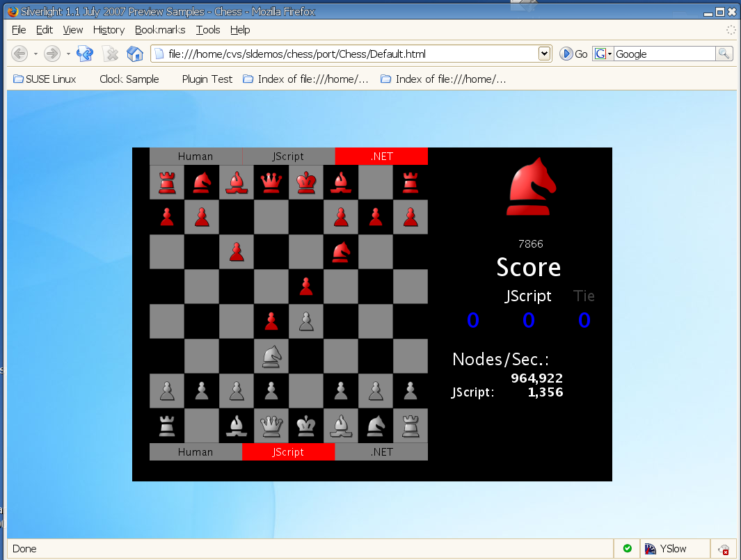Select the white bishop on c1
Screen dimensions: 741x560
[x=237, y=426]
